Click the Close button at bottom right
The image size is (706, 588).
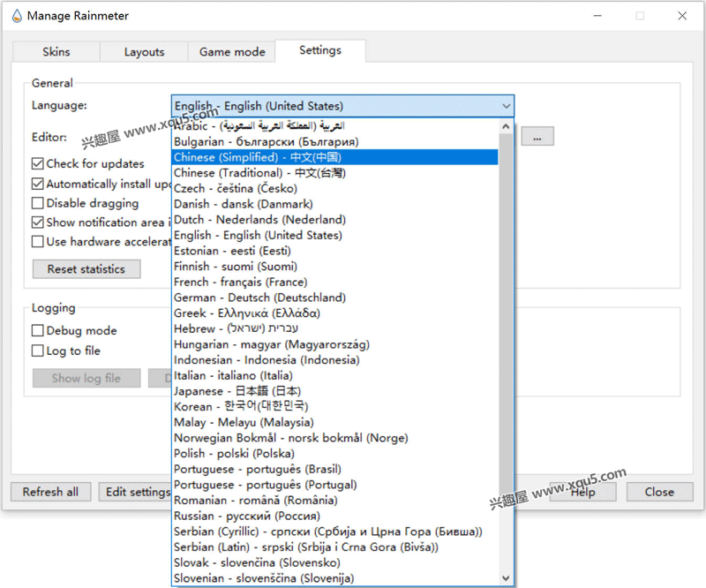pos(659,492)
